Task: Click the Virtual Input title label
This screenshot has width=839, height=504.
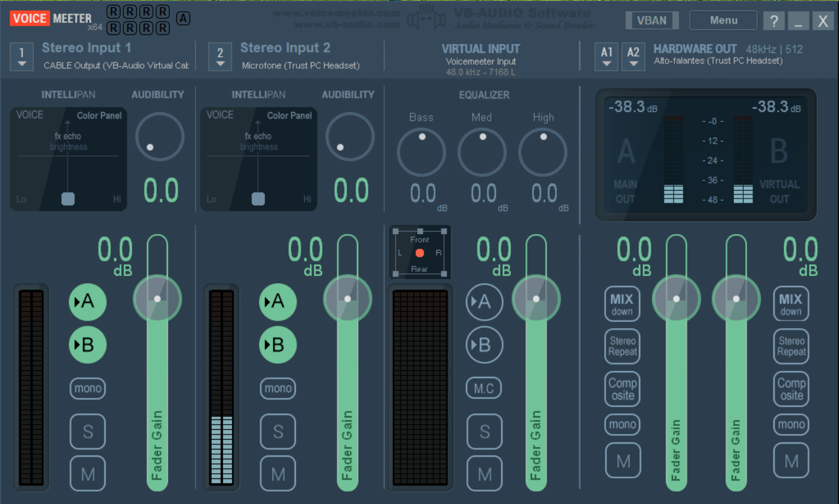Action: 481,48
